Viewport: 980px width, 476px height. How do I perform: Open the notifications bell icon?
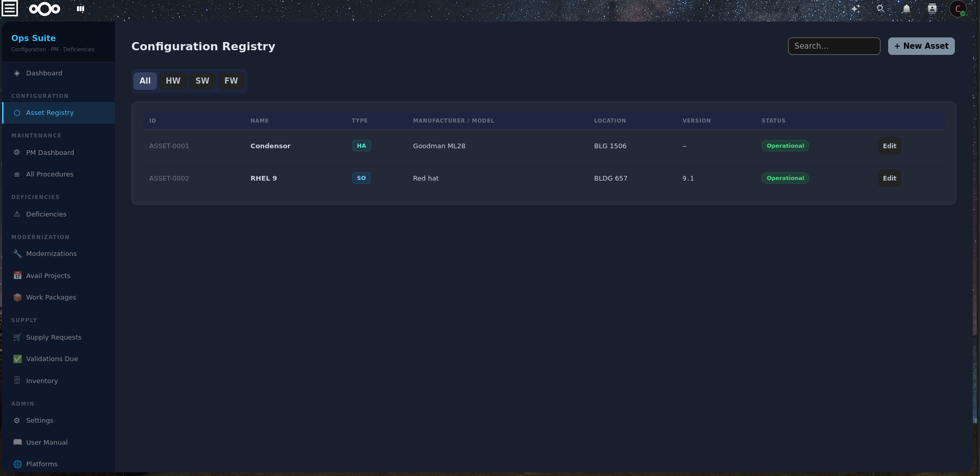point(907,9)
